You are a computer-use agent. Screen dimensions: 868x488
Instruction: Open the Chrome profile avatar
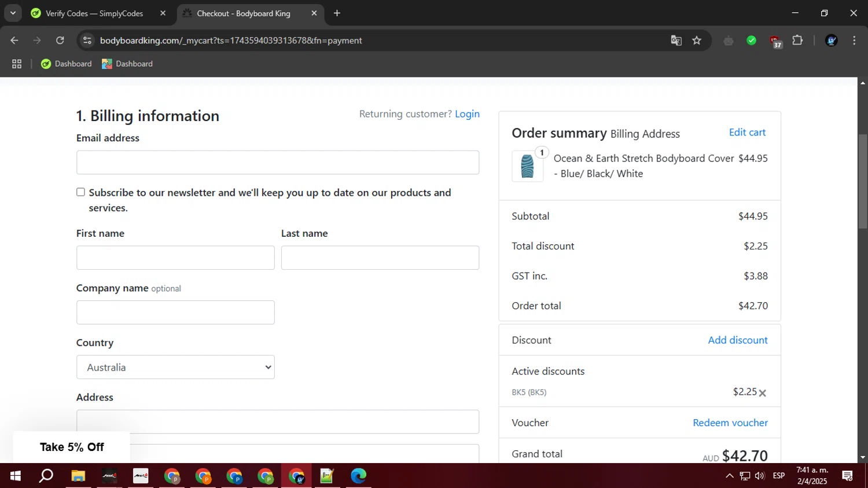(832, 41)
